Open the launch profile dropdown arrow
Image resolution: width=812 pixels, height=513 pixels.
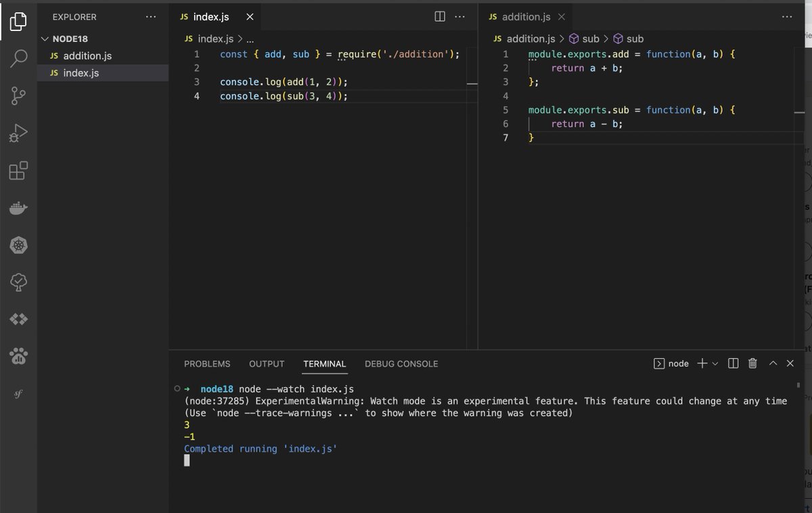coord(715,363)
